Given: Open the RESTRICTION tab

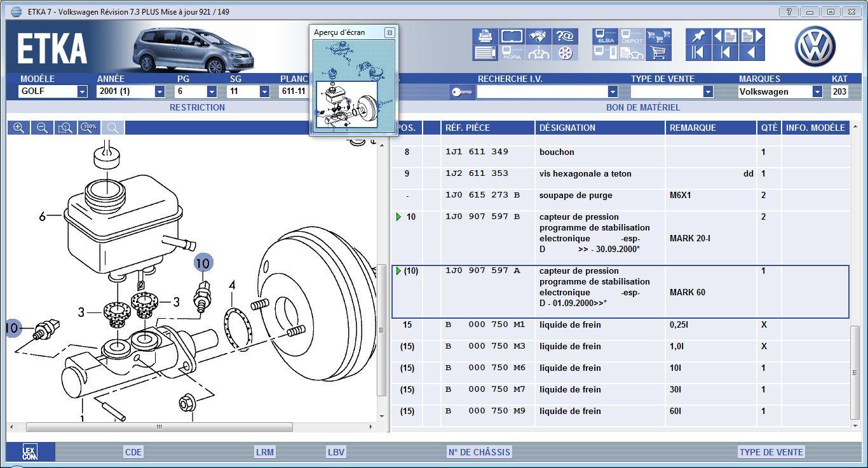Looking at the screenshot, I should pos(197,107).
